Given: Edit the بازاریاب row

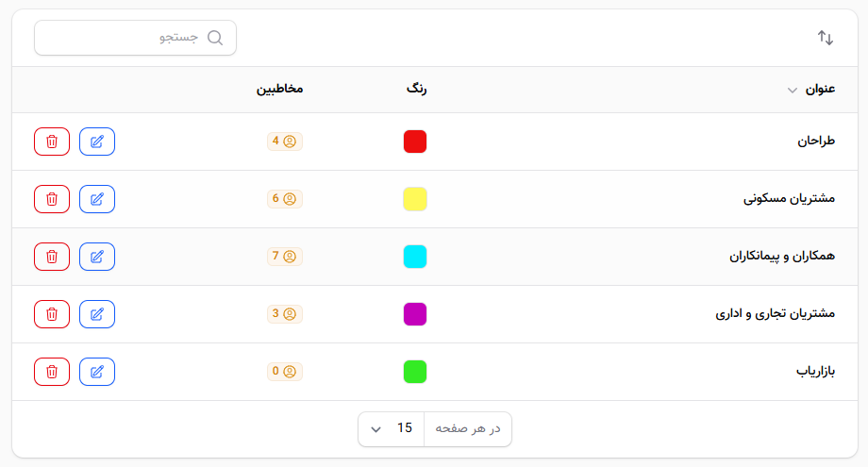Looking at the screenshot, I should click(97, 372).
